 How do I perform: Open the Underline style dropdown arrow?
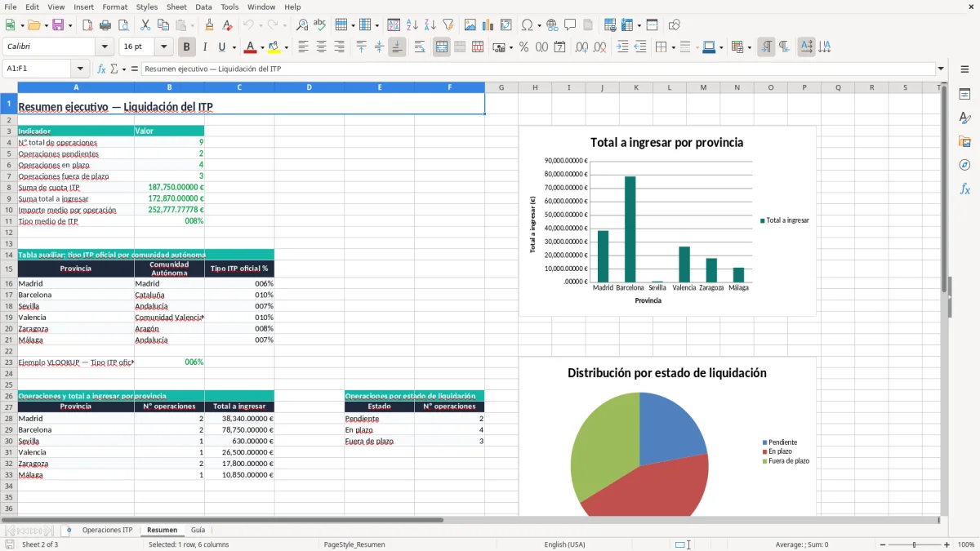click(x=234, y=47)
